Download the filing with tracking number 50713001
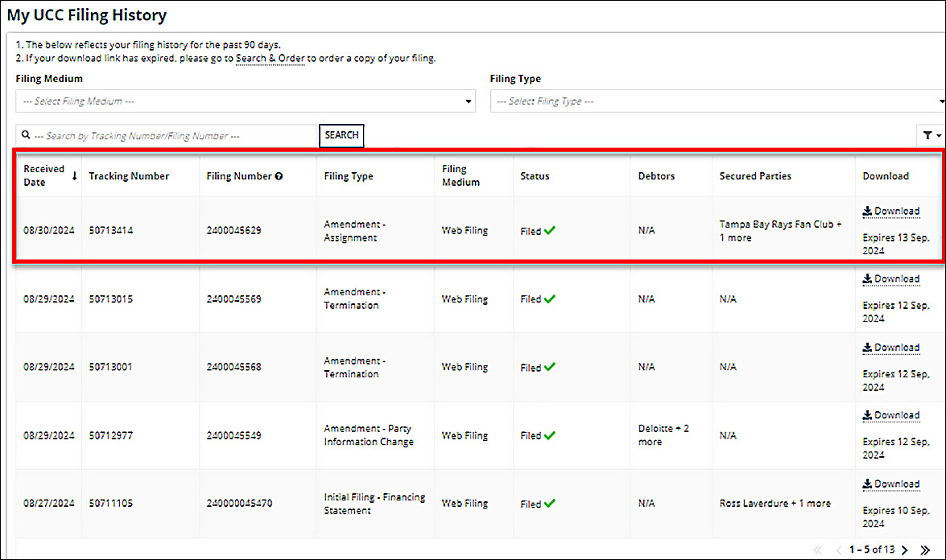Viewport: 946px width, 560px height. coord(890,348)
